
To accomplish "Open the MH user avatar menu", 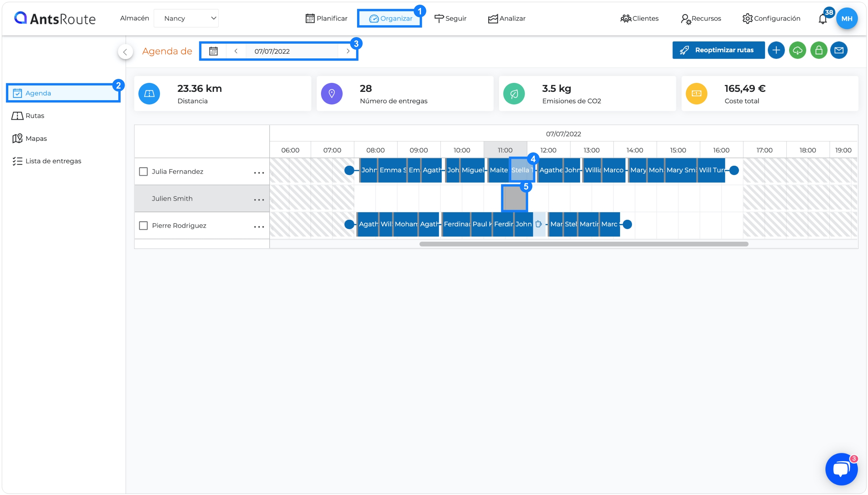I will tap(847, 18).
